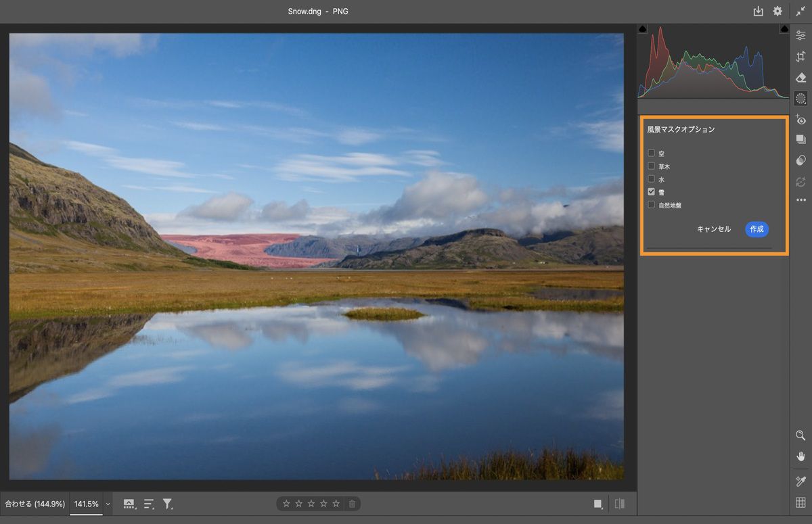
Task: Open the three-dots more options menu
Action: click(x=801, y=200)
